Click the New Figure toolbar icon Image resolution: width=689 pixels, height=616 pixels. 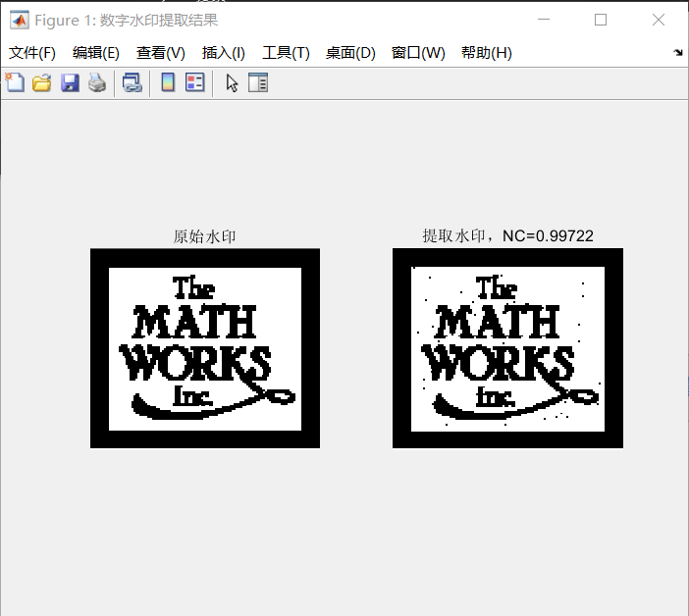tap(16, 82)
